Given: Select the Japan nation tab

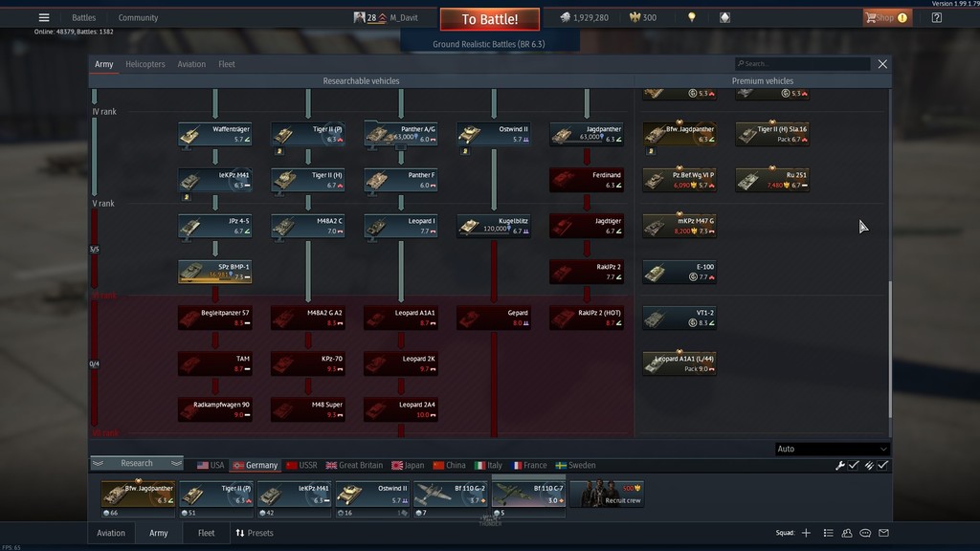Looking at the screenshot, I should coord(408,466).
